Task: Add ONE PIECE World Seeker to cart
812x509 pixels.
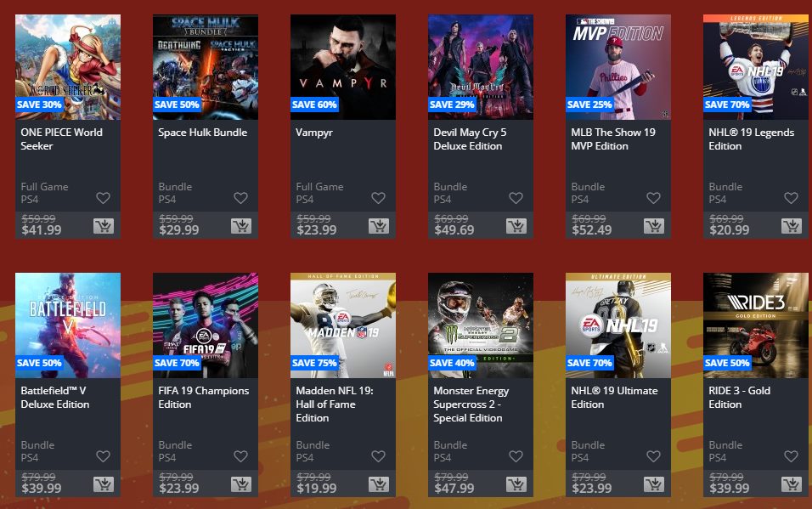Action: click(x=104, y=226)
